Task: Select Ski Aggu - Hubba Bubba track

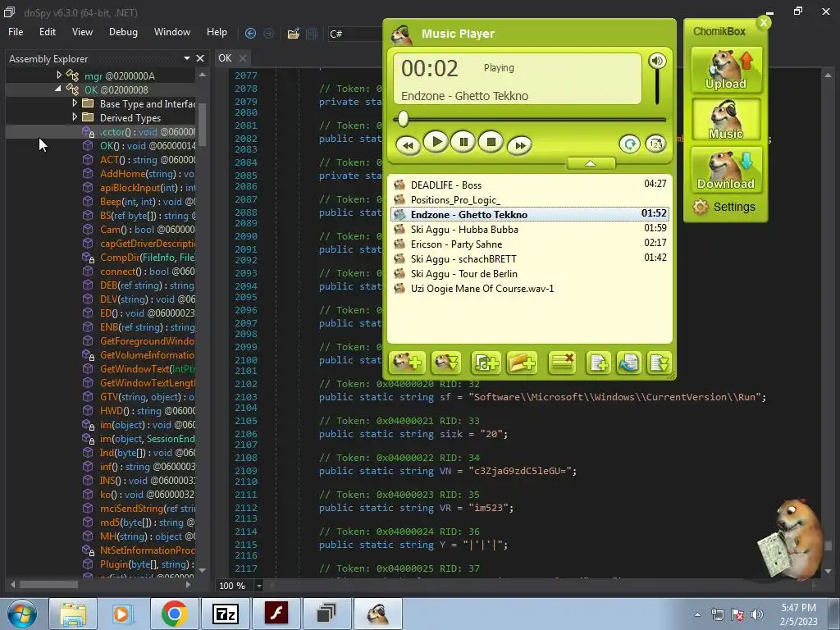Action: 530,230
